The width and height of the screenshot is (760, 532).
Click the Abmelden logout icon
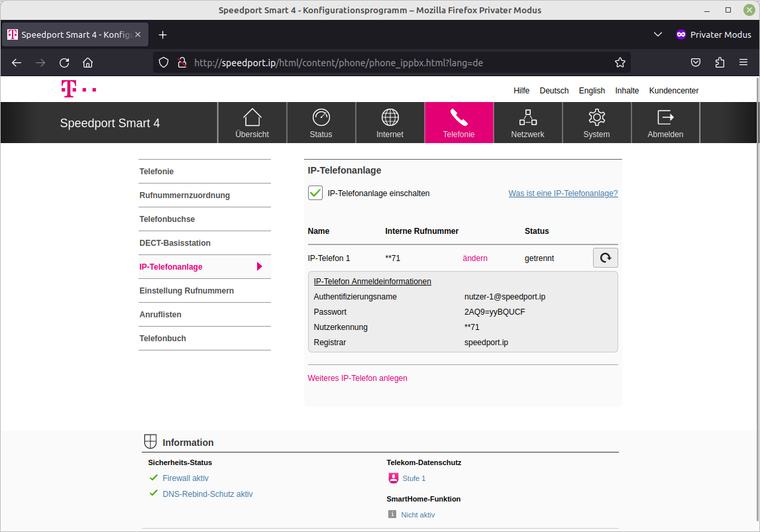pos(665,122)
